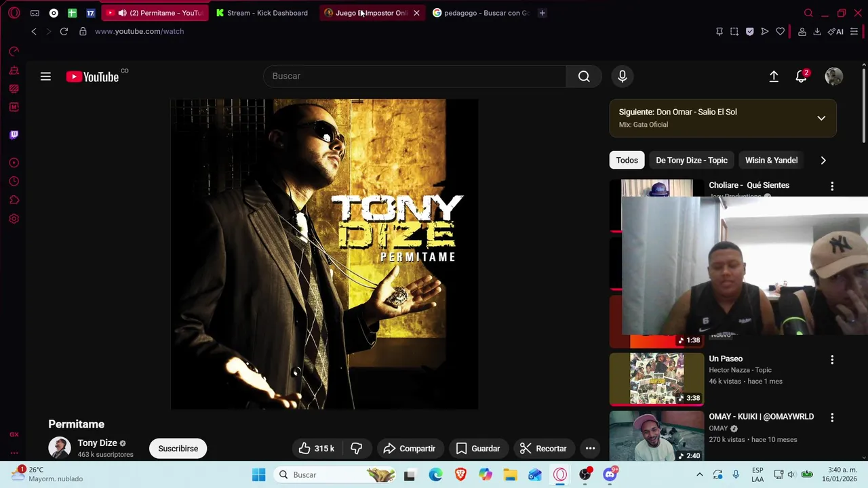868x488 pixels.
Task: Subscribe to the Tony Dize channel
Action: 178,449
